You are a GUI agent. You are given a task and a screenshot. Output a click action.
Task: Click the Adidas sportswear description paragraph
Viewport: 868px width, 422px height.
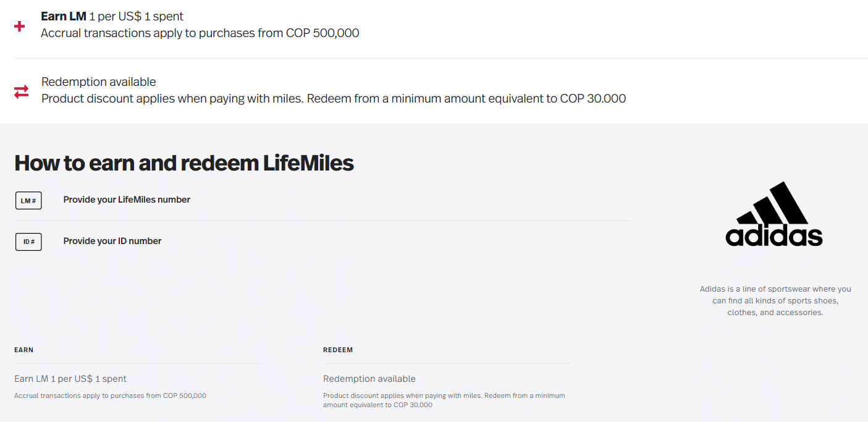click(775, 301)
